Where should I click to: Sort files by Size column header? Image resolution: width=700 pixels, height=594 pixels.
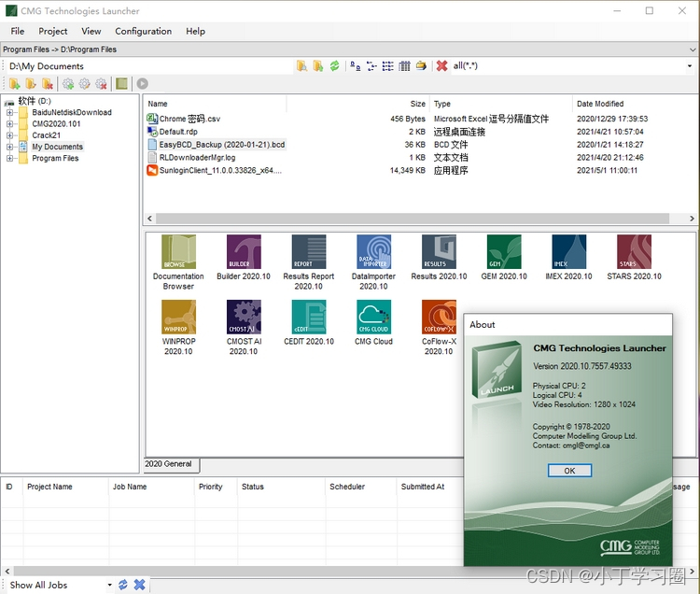[x=357, y=104]
